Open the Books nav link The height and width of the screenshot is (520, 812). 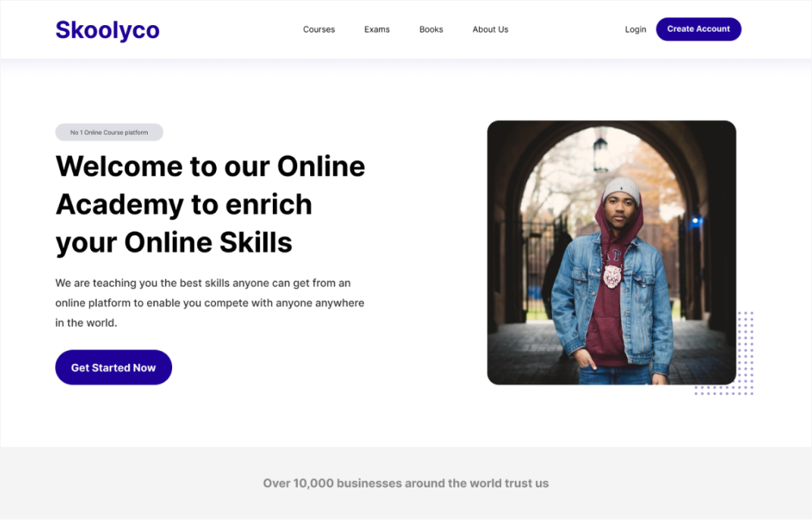pos(431,29)
